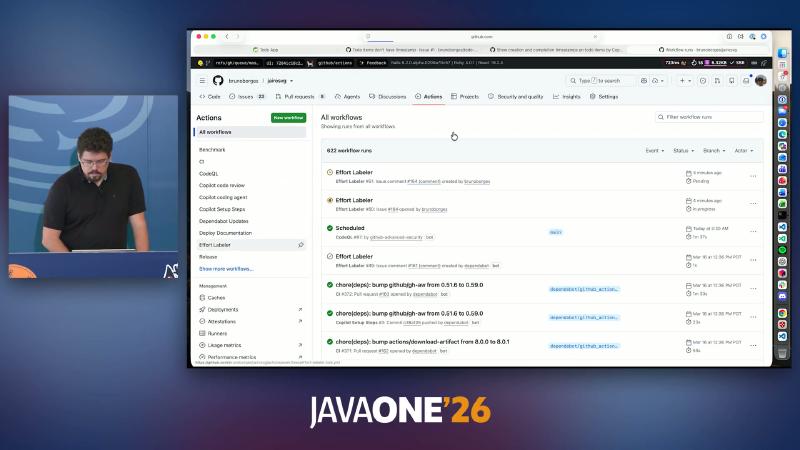Screen dimensions: 800x450
Task: Open the repository name dropdown caret
Action: tap(291, 81)
